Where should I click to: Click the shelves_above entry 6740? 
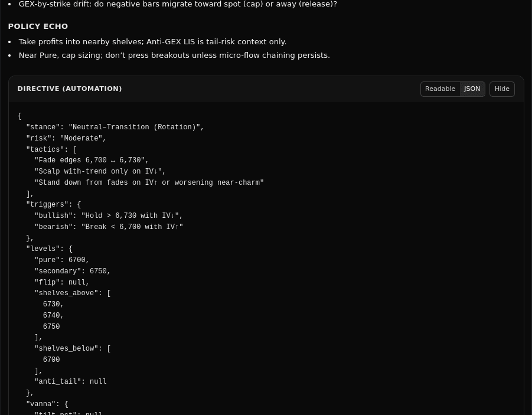(x=51, y=315)
